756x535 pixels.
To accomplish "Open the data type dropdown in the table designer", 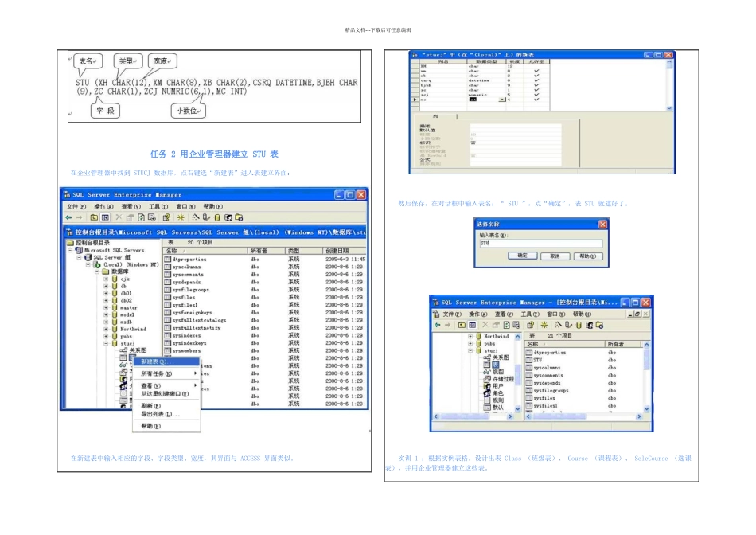I will (502, 100).
